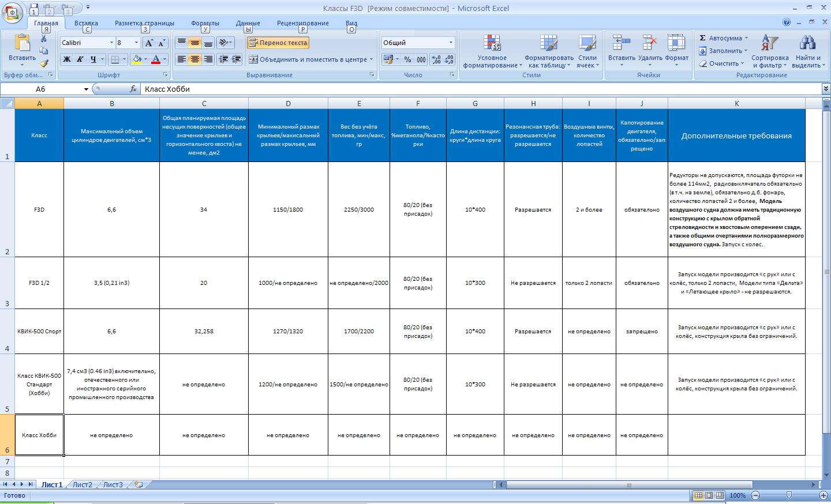This screenshot has height=504, width=831.
Task: Open Sort and Filter (Сортировка и фильтр)
Action: 770,51
